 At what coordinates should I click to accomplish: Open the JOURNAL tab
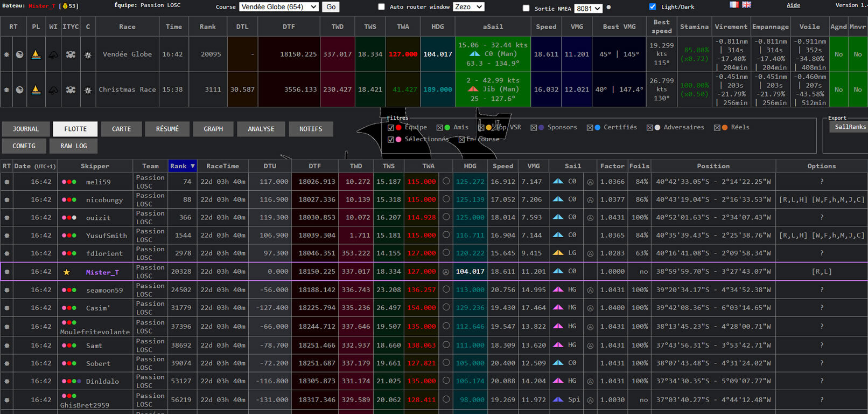coord(26,129)
